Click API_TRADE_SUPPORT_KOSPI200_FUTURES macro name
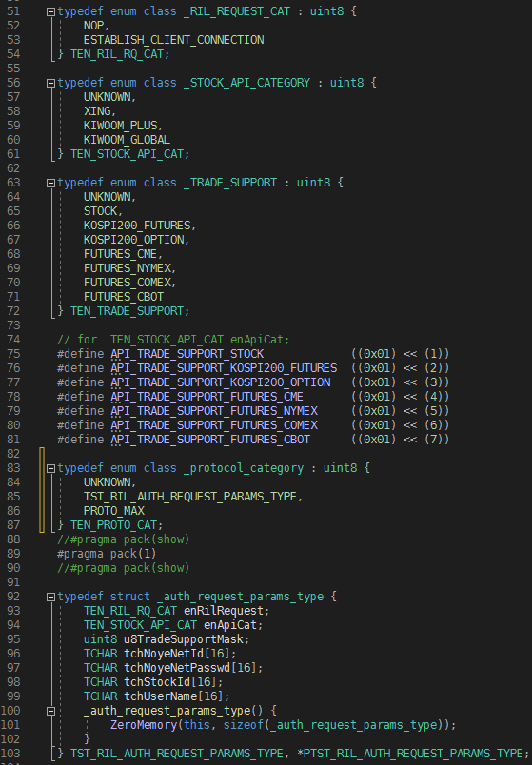The height and width of the screenshot is (765, 532). click(224, 368)
